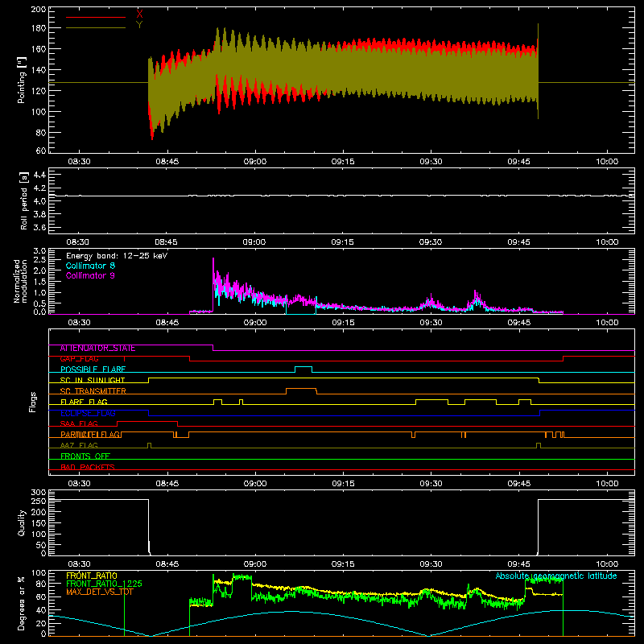Click the FLARE_FLAG label
644x644 pixels.
(x=84, y=402)
